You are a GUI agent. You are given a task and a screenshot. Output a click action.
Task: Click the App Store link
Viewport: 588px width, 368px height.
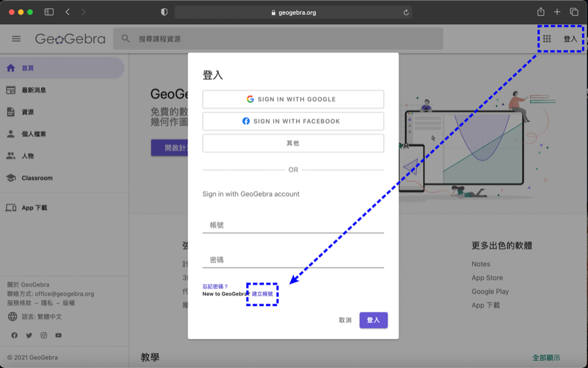pyautogui.click(x=487, y=278)
